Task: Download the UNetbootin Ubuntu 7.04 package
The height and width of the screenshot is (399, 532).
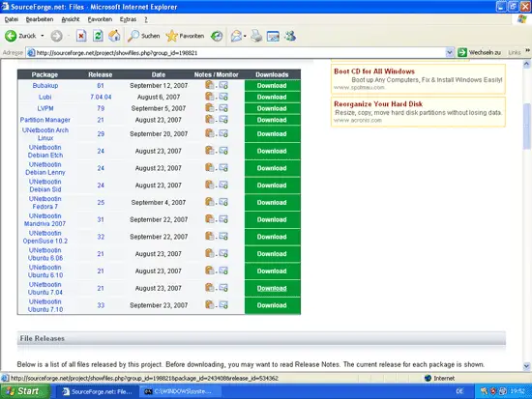Action: (x=272, y=288)
